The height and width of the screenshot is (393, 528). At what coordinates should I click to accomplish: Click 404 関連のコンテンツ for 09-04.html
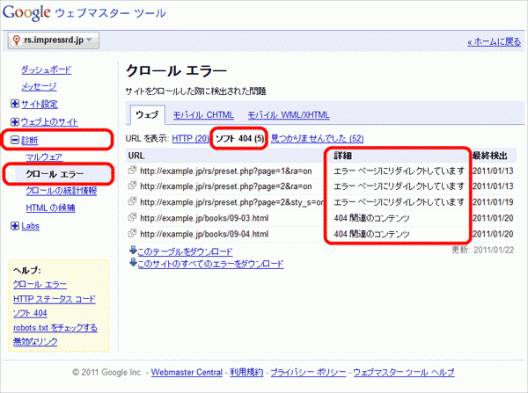point(371,234)
